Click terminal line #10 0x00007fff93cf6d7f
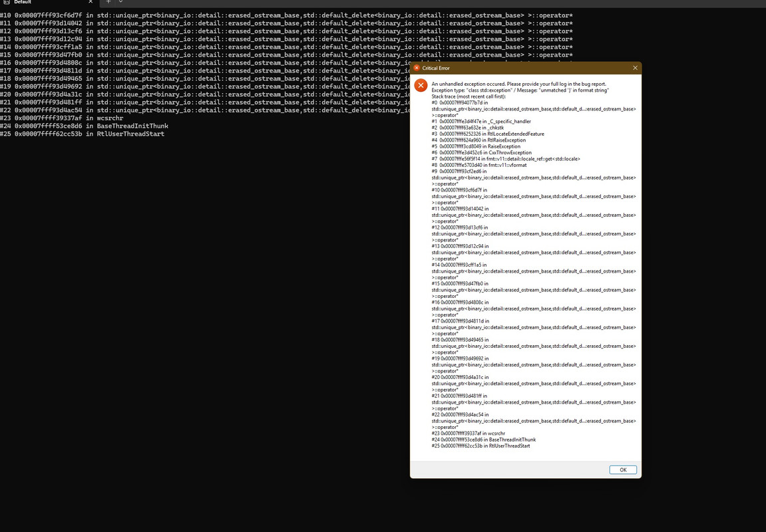 286,15
